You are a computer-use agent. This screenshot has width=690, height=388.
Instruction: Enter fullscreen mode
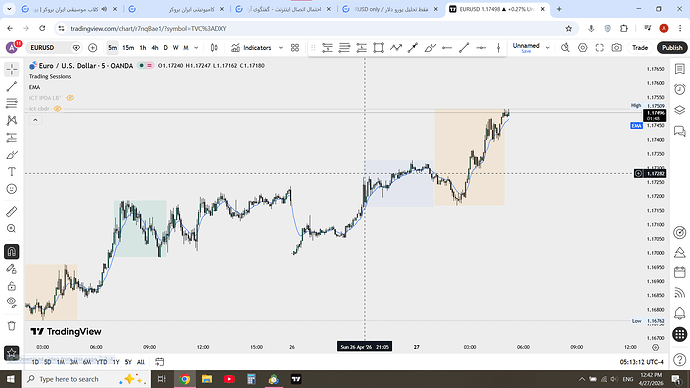(599, 48)
